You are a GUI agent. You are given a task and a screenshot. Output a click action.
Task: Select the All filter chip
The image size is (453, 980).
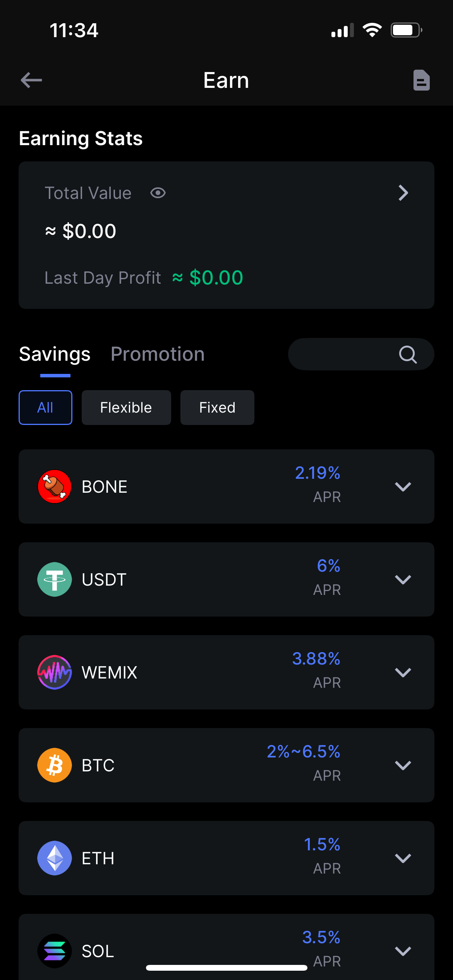pyautogui.click(x=45, y=408)
